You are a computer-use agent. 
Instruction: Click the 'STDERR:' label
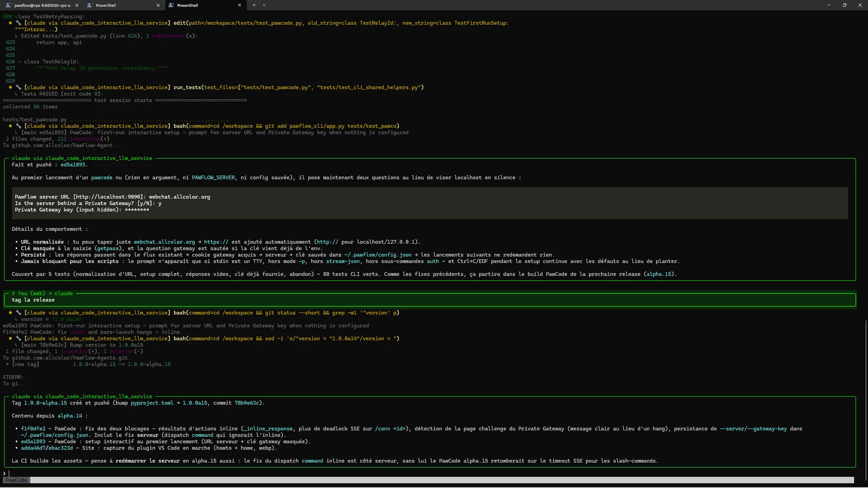[13, 377]
